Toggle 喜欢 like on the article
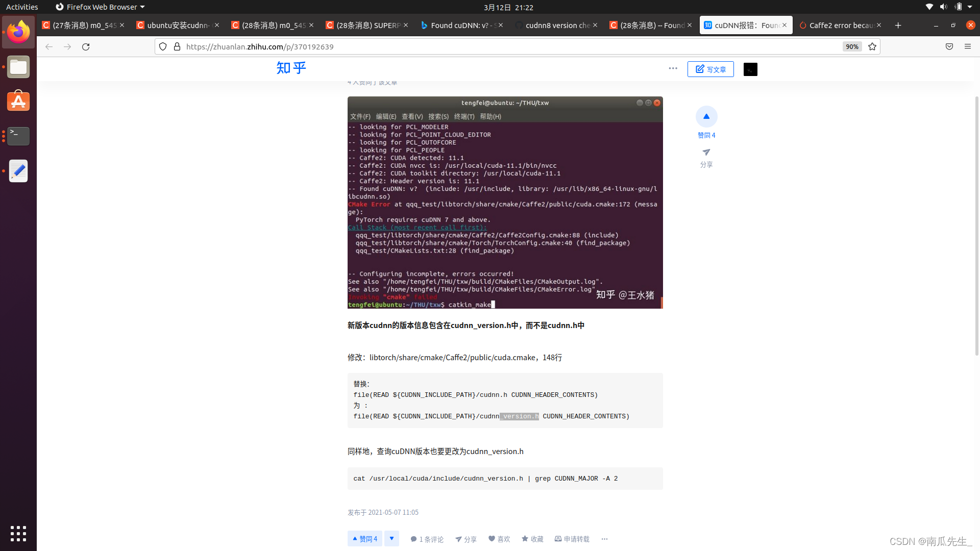Image resolution: width=980 pixels, height=551 pixels. (x=499, y=539)
